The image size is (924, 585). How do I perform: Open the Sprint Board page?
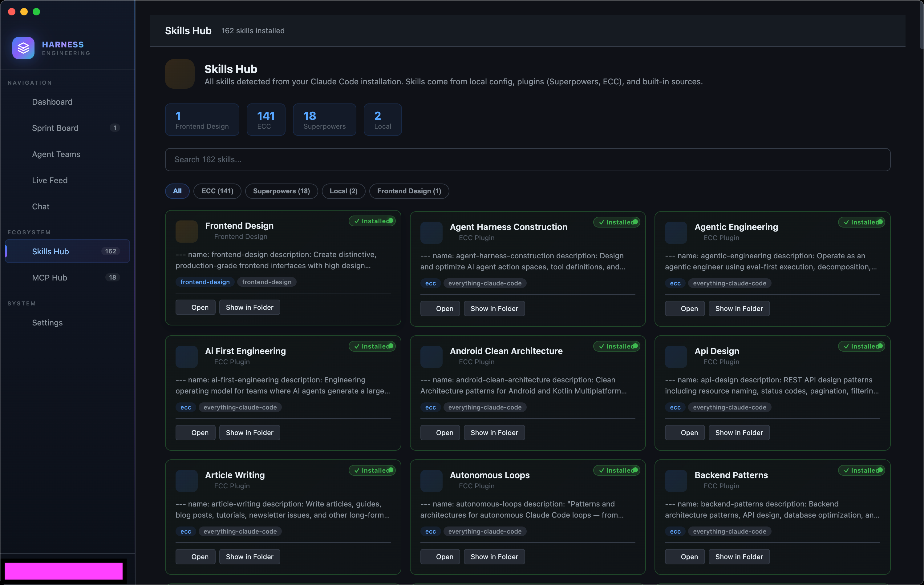point(67,128)
